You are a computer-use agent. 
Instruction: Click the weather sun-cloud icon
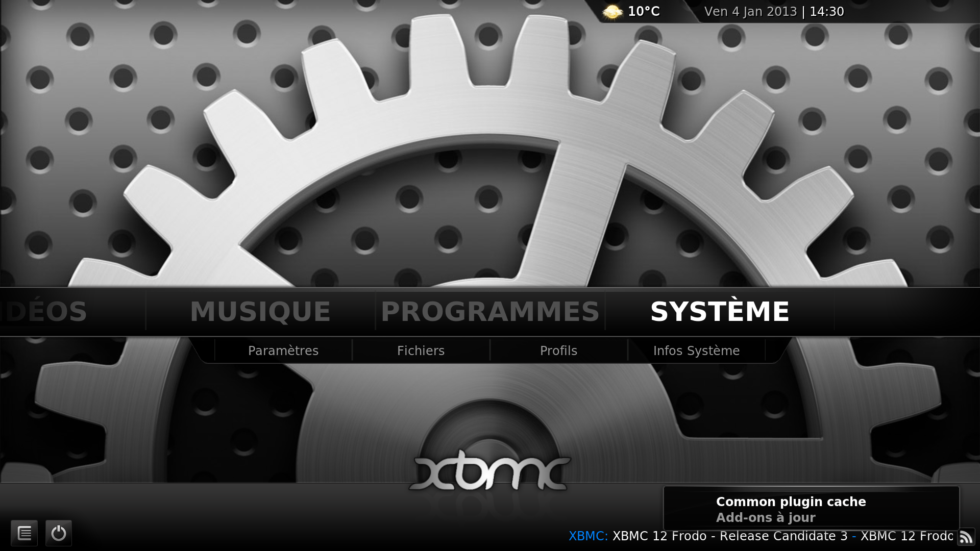[x=612, y=12]
